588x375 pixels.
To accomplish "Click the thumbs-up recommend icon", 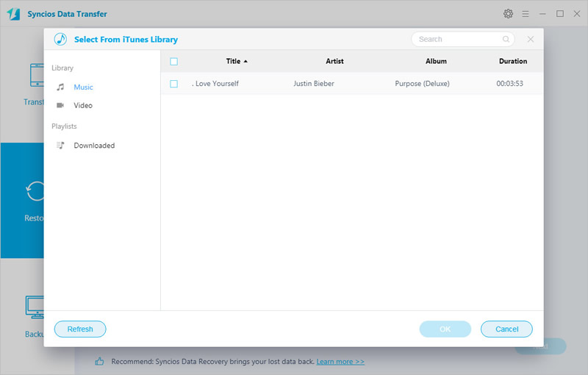I will click(x=99, y=362).
